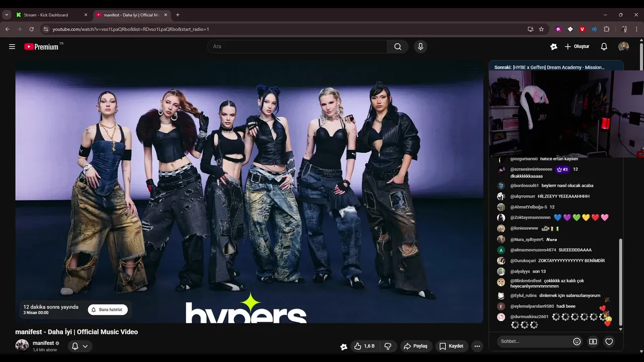
Task: Open the blue sound-waves extension icon
Action: coord(594,29)
